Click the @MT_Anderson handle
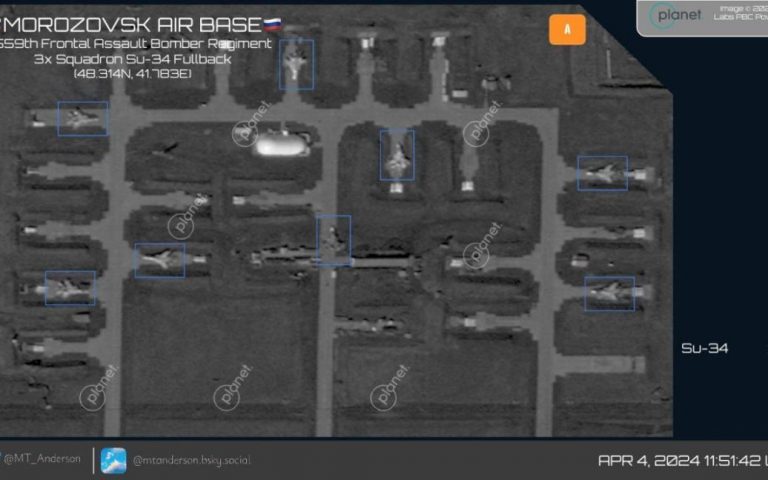 [41, 459]
